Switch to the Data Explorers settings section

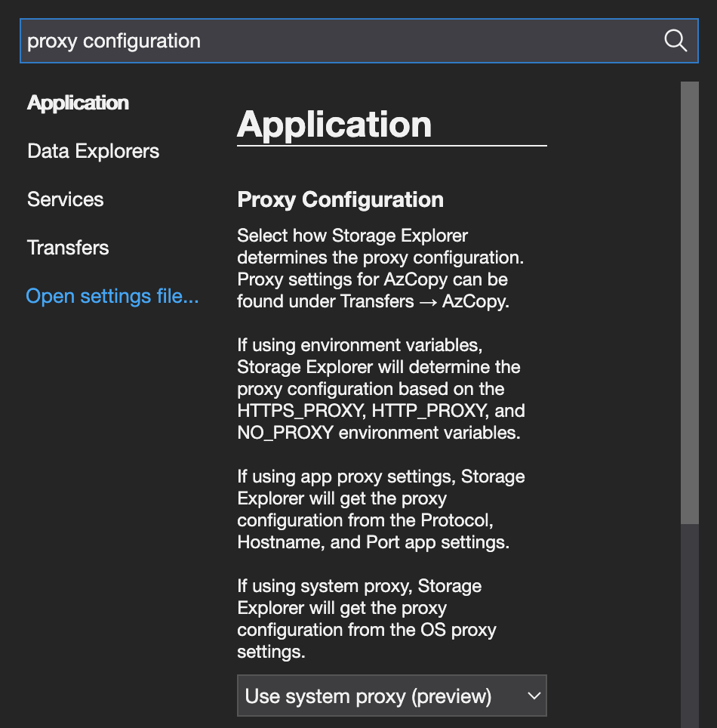tap(93, 150)
